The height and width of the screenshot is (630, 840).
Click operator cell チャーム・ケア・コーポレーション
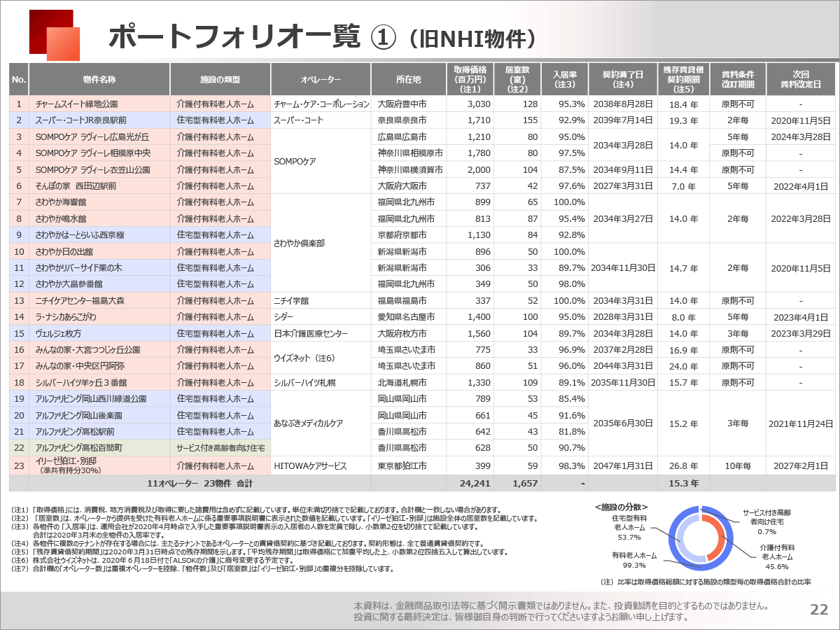click(321, 104)
